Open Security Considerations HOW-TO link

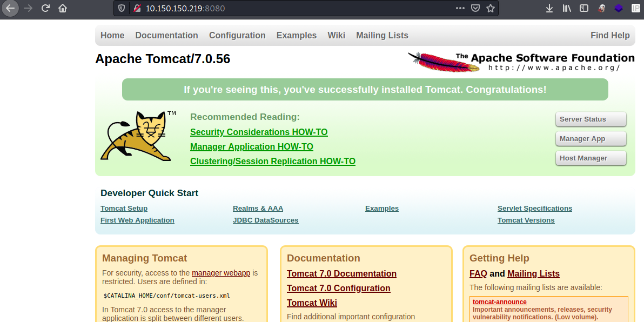click(259, 132)
